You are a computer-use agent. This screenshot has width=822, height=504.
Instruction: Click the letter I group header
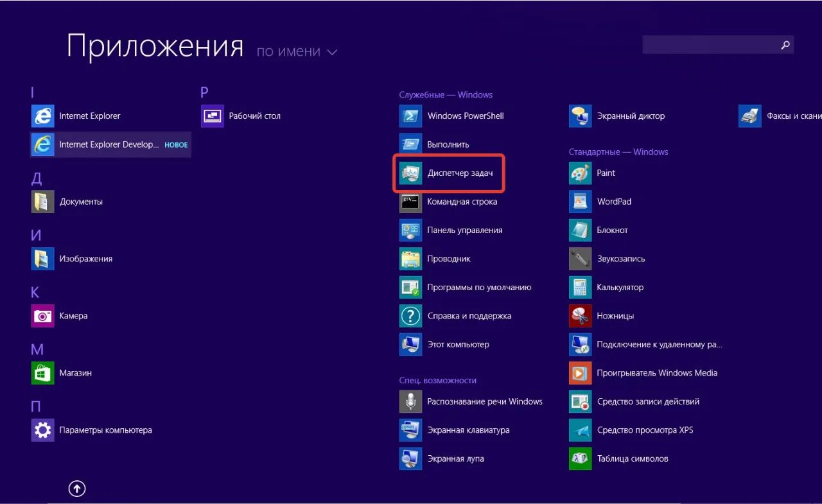pyautogui.click(x=33, y=92)
